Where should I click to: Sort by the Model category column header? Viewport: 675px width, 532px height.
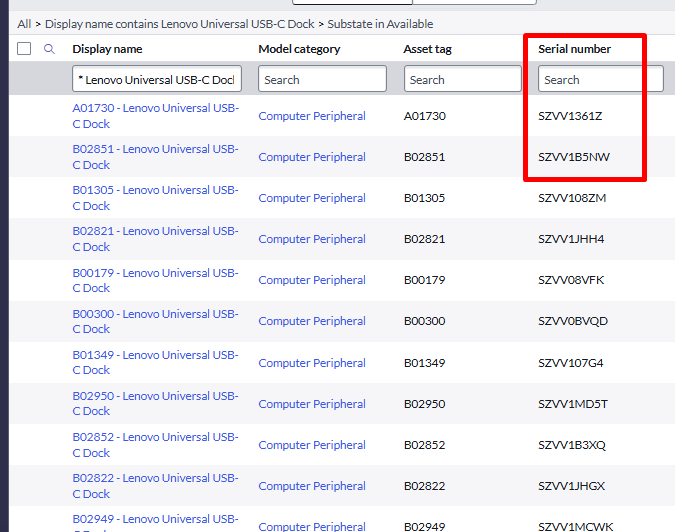pos(299,49)
